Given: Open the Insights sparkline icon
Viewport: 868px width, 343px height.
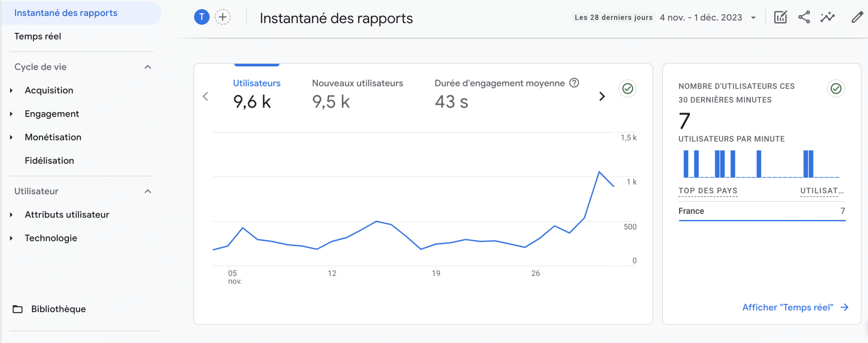Looking at the screenshot, I should pyautogui.click(x=828, y=17).
